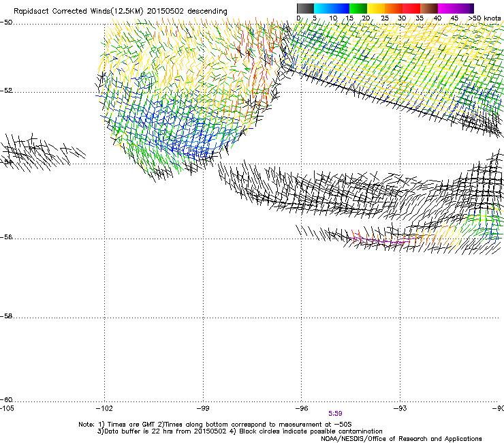Screen dimensions: 504x443
Task: Click the legend value 25 label
Action: 385,18
